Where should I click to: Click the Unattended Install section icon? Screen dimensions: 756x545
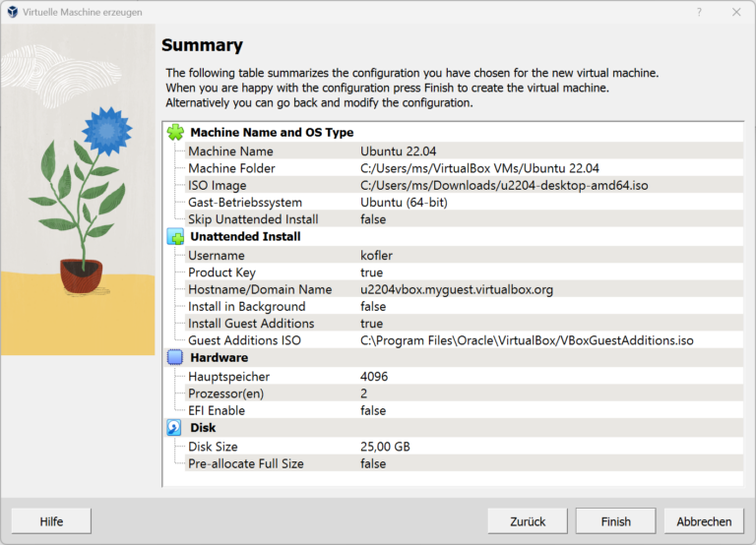[175, 237]
